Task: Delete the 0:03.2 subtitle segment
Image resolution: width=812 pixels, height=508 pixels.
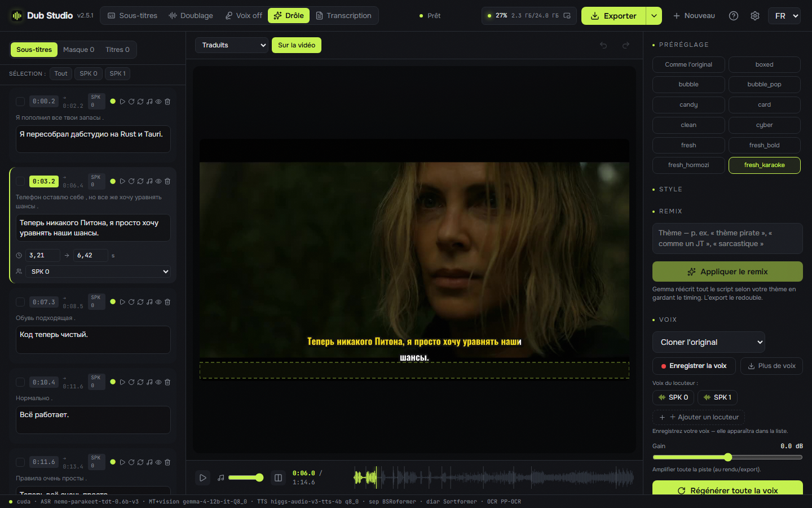Action: coord(167,181)
